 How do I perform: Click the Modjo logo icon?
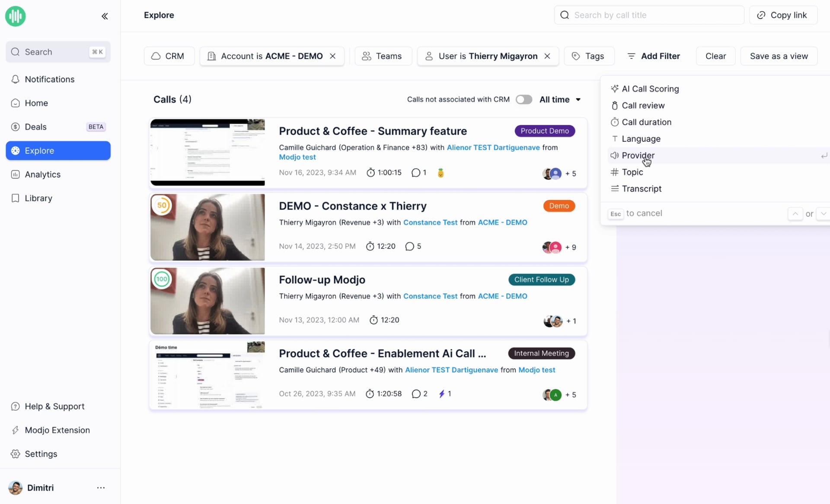(x=16, y=16)
